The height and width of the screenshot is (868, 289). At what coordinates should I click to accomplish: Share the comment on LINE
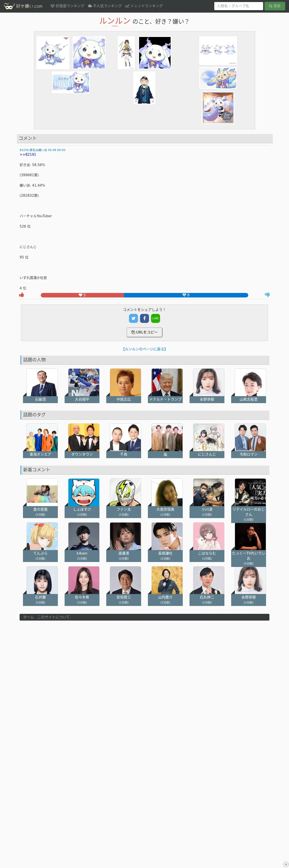click(156, 318)
